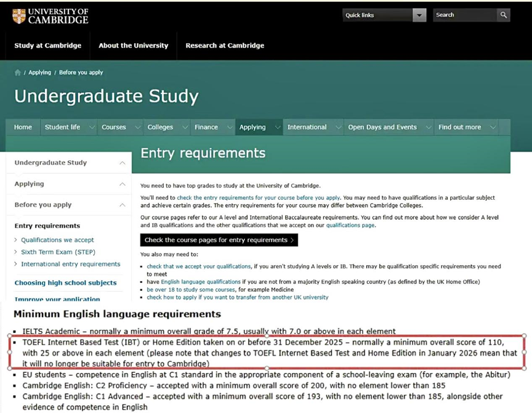Click the Applying breadcrumb link
532x413 pixels.
click(x=39, y=73)
